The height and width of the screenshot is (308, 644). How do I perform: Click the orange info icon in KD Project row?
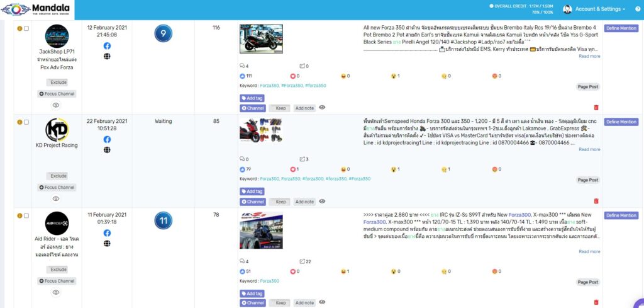pyautogui.click(x=19, y=122)
